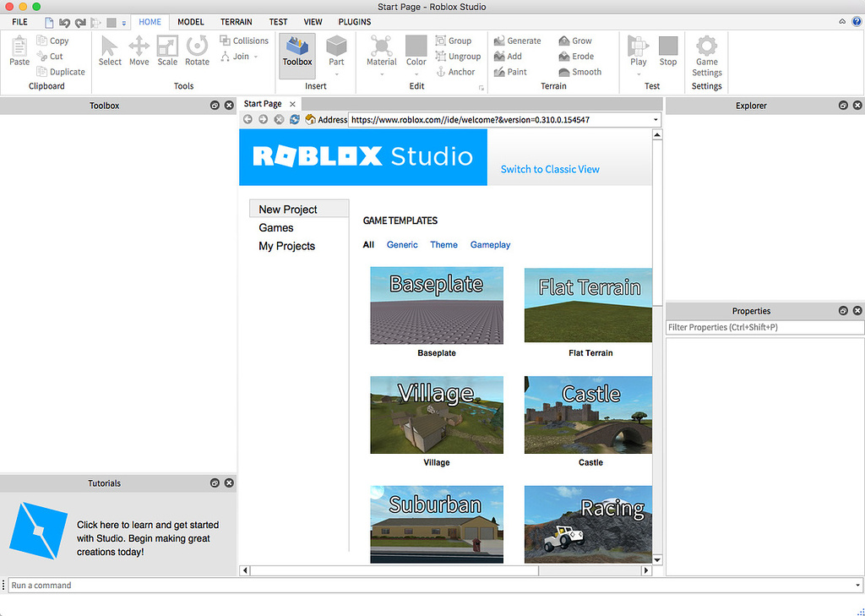Select the Rotate tool

click(196, 51)
